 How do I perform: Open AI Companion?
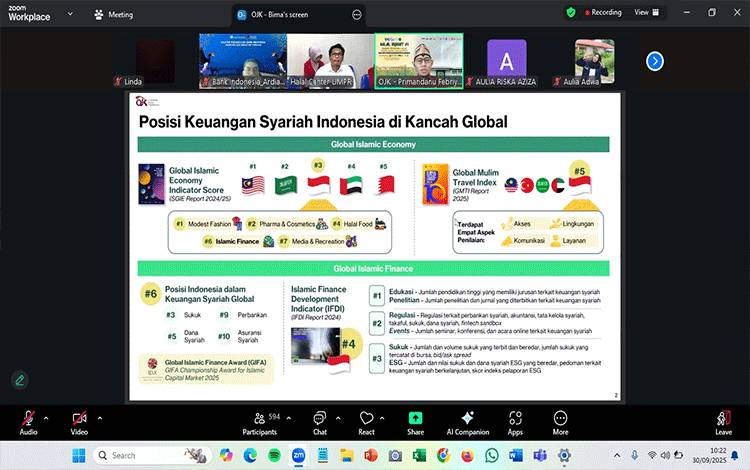[468, 423]
